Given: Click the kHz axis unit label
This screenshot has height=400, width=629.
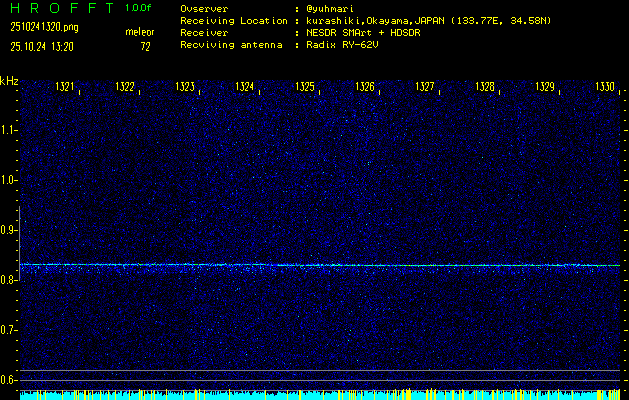Looking at the screenshot, I should point(9,81).
